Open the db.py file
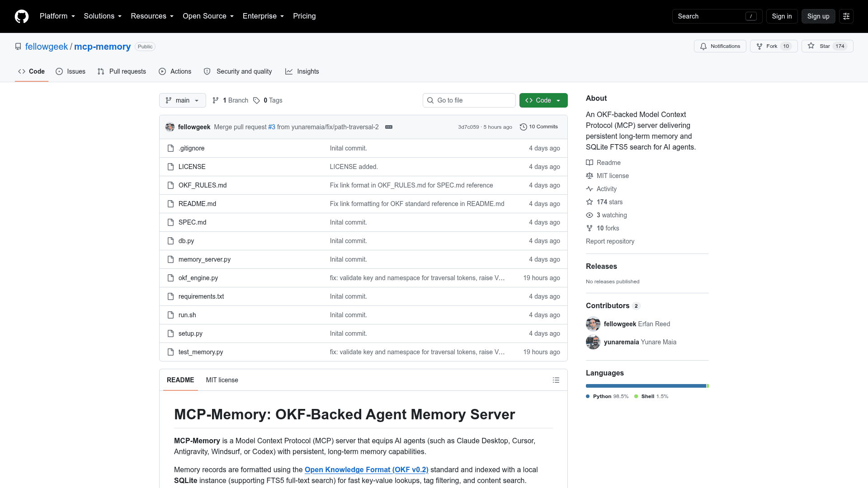The height and width of the screenshot is (488, 868). (x=186, y=241)
